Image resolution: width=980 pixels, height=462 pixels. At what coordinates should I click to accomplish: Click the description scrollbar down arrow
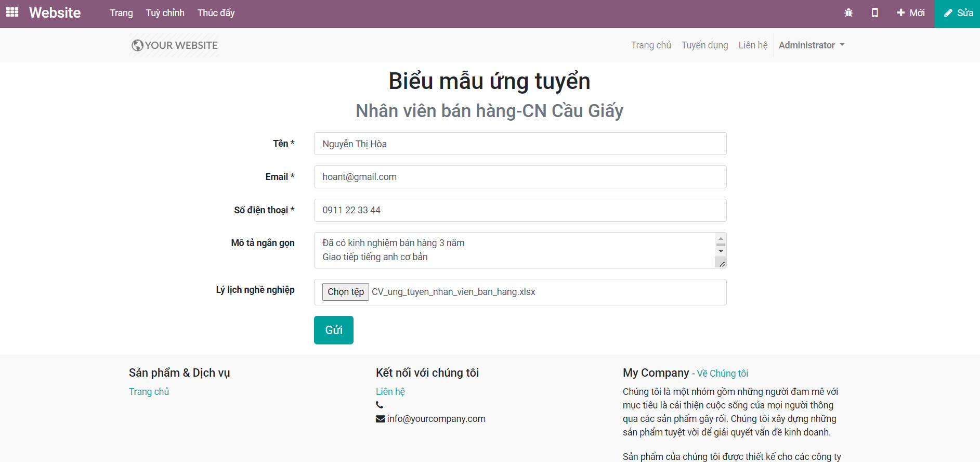pos(721,251)
